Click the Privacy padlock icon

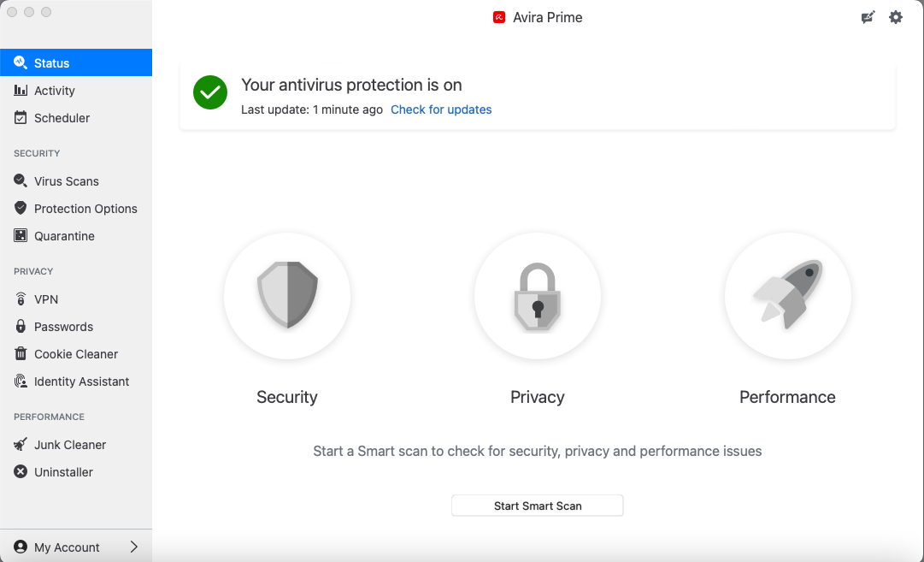tap(537, 295)
